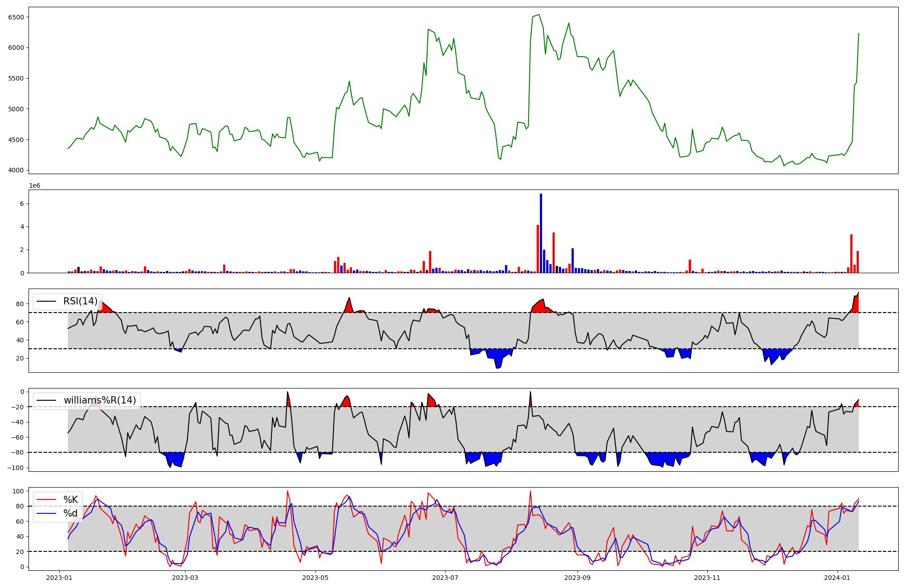Click the 100 tick on stochastic axis
This screenshot has height=588, width=905.
tap(18, 491)
